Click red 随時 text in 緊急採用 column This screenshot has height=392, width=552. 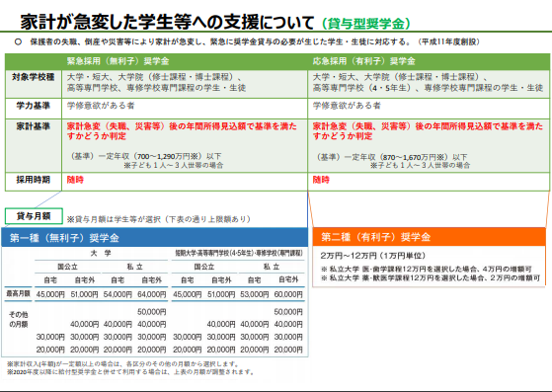pyautogui.click(x=75, y=180)
